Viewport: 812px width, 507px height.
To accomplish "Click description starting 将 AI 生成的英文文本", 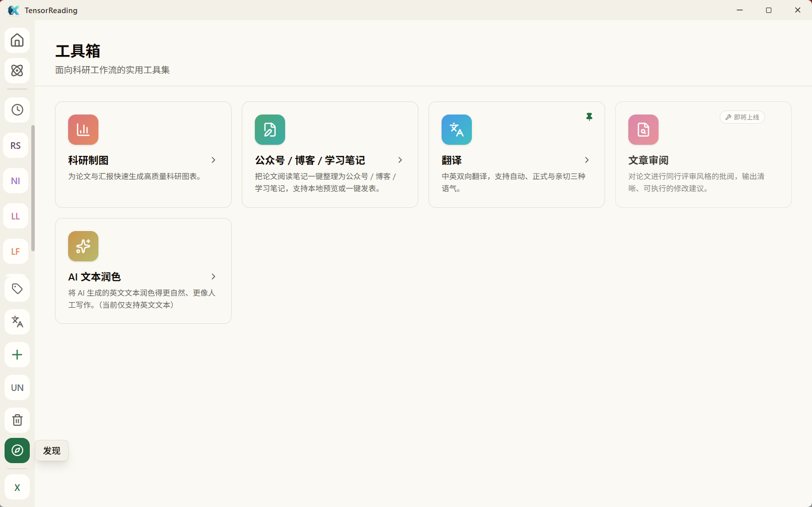I will (142, 299).
